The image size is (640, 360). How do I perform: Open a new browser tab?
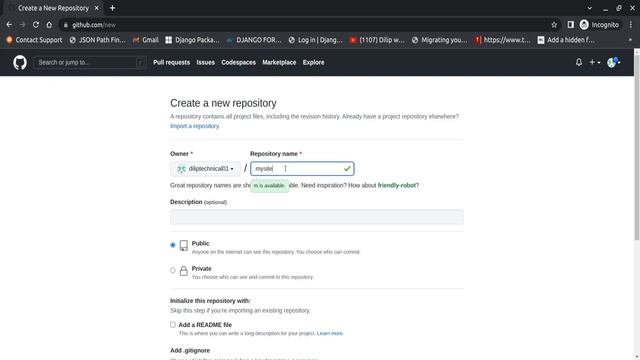pos(112,8)
